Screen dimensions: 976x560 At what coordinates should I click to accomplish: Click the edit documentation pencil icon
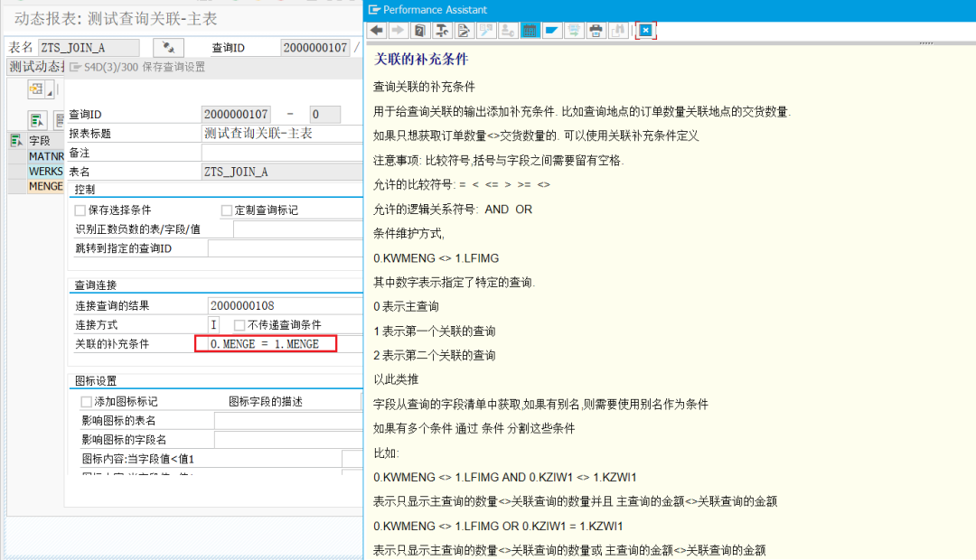click(x=464, y=30)
